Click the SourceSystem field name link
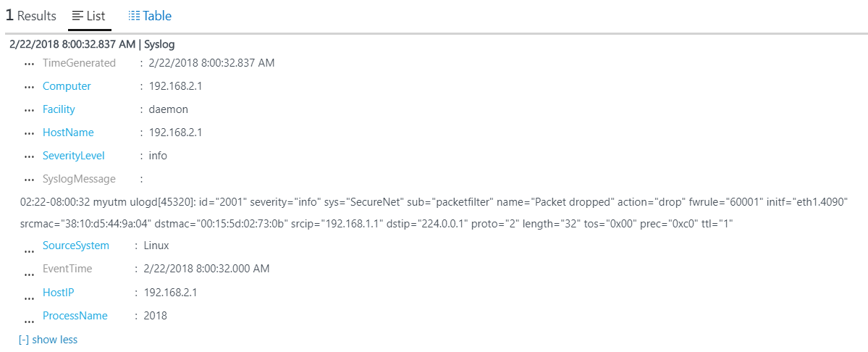The image size is (868, 352). click(76, 246)
